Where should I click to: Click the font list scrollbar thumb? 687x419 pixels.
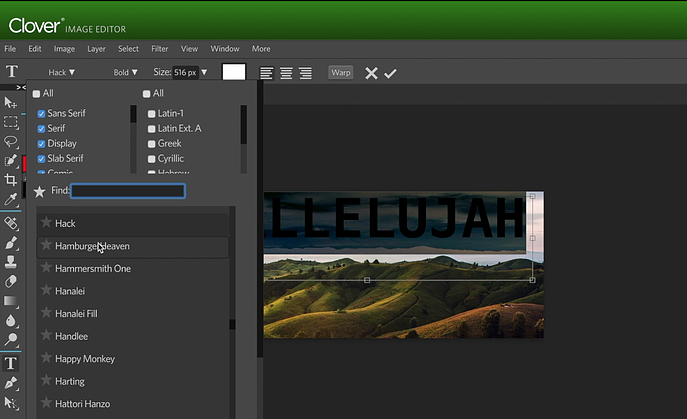click(x=232, y=324)
